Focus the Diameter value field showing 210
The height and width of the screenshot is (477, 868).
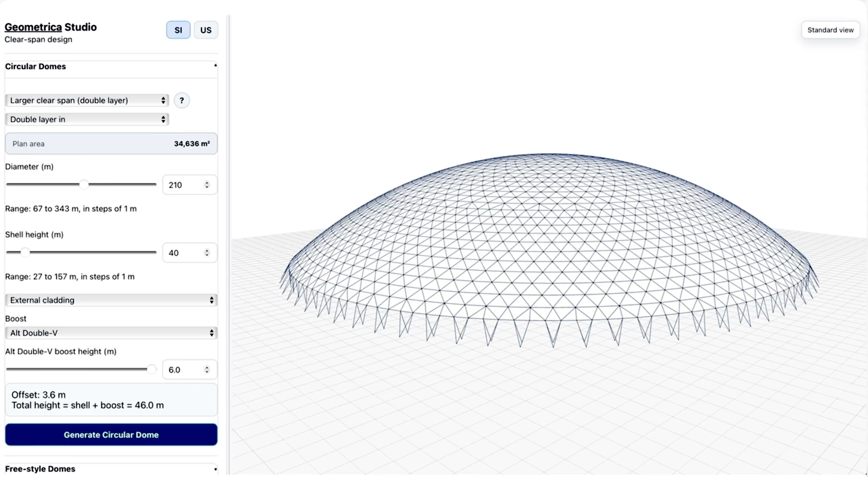tap(190, 185)
